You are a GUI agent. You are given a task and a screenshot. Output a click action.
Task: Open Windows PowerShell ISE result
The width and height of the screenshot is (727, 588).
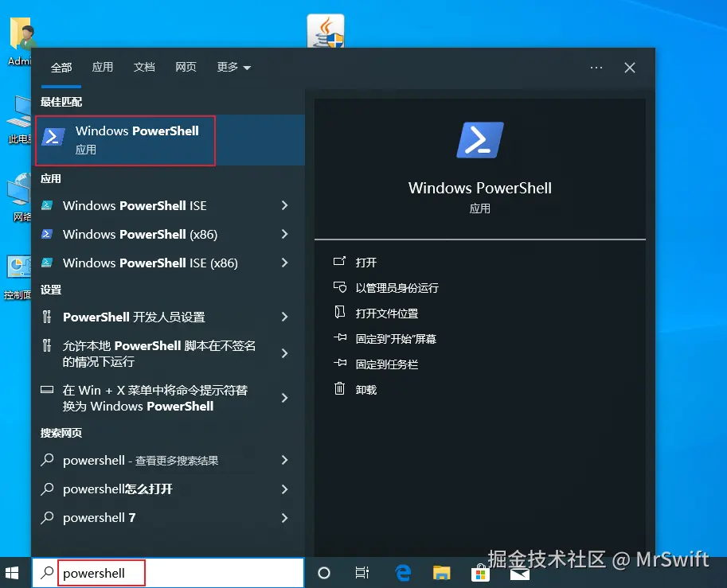[x=168, y=205]
